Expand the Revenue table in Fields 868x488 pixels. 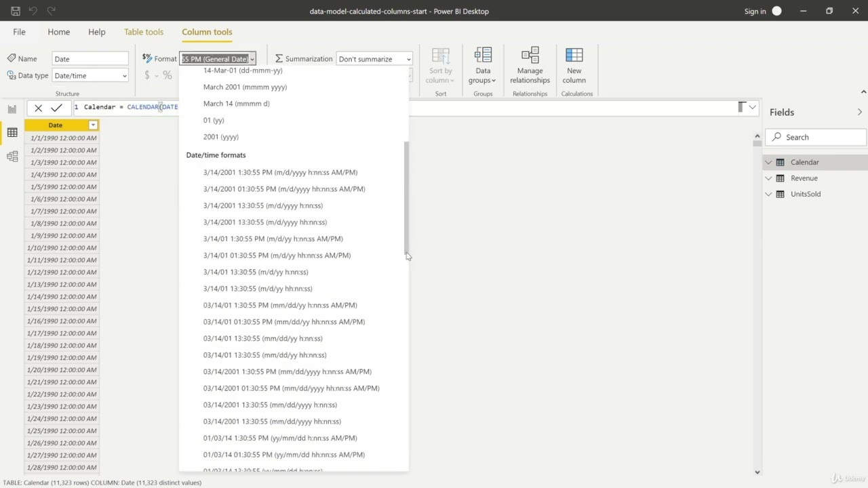pyautogui.click(x=768, y=178)
